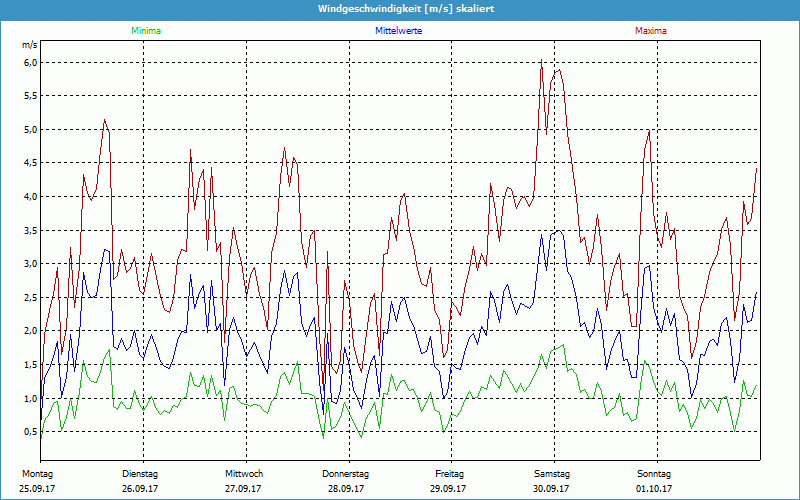Click the 30.09.17 date label
Screen dimensions: 800x500
coord(551,489)
